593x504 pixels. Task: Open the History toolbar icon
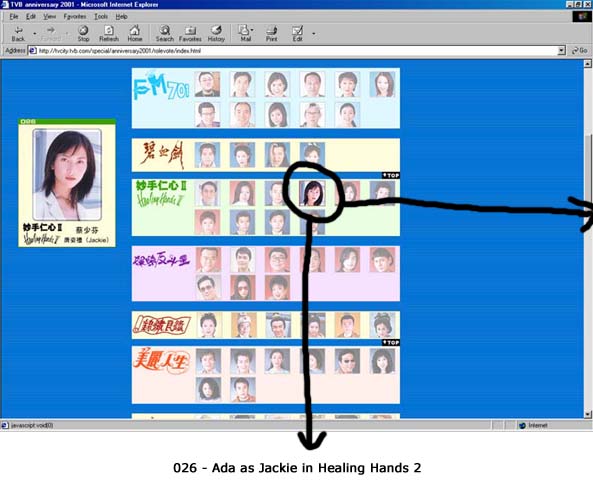tap(216, 33)
